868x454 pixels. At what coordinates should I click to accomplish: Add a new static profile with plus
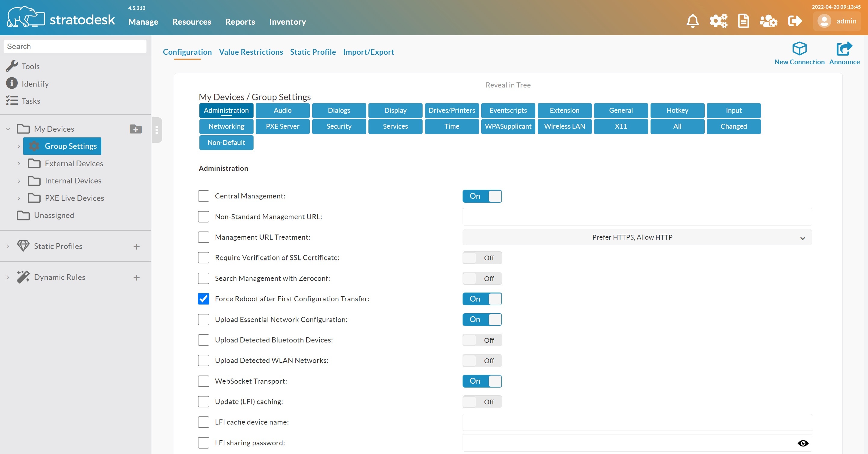click(137, 247)
